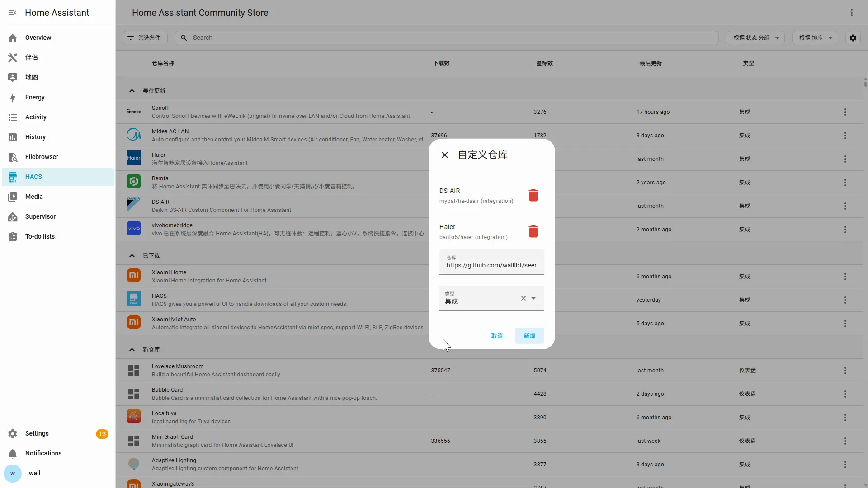This screenshot has width=868, height=488.
Task: Sort by 最后更新 column header
Action: click(651, 63)
